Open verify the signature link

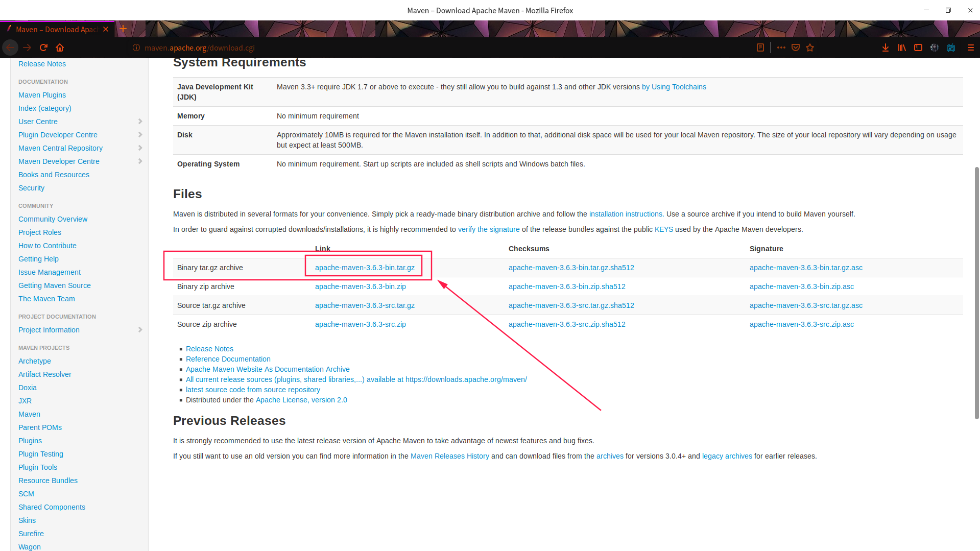coord(489,229)
